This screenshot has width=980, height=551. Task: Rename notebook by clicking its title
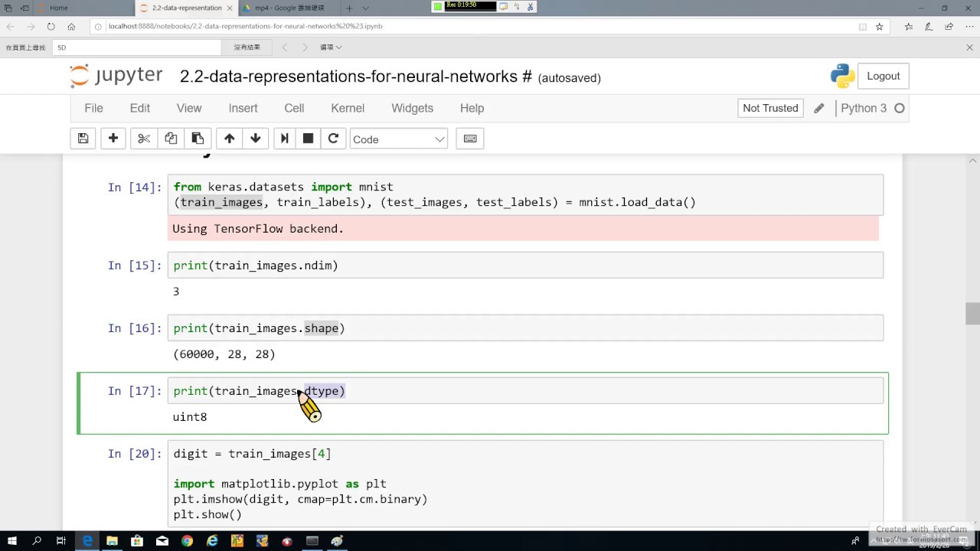[x=356, y=77]
